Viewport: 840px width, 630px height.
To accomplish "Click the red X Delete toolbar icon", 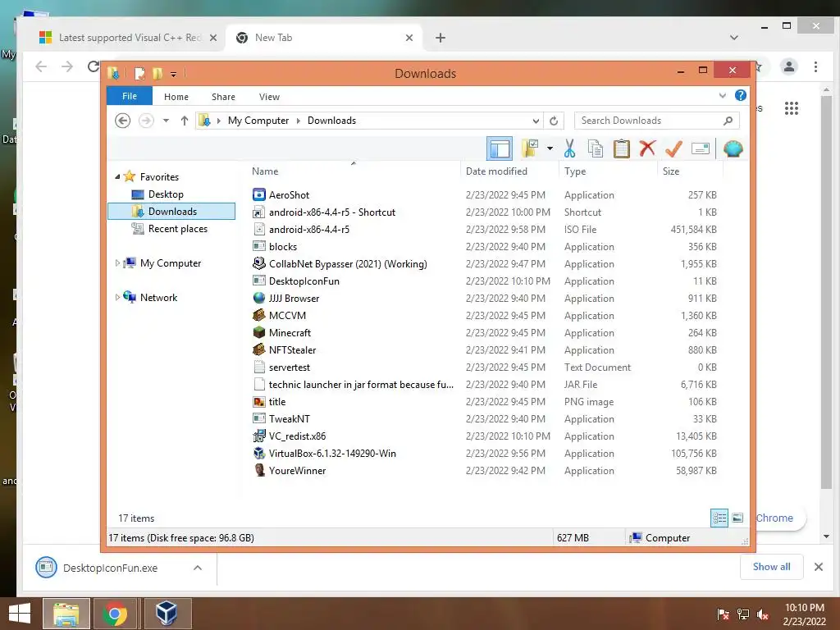I will [647, 148].
